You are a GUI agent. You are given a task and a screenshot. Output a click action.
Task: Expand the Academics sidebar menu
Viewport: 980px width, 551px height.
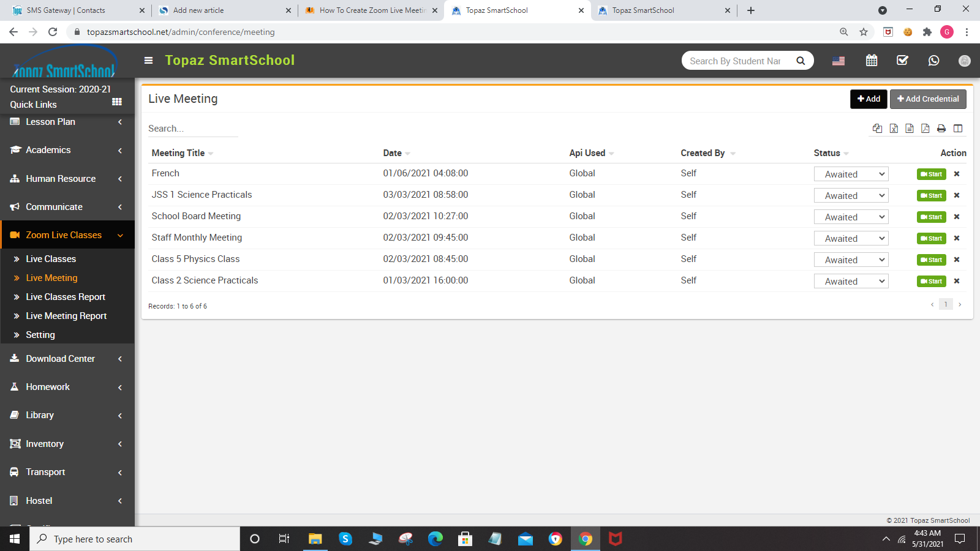(x=67, y=150)
